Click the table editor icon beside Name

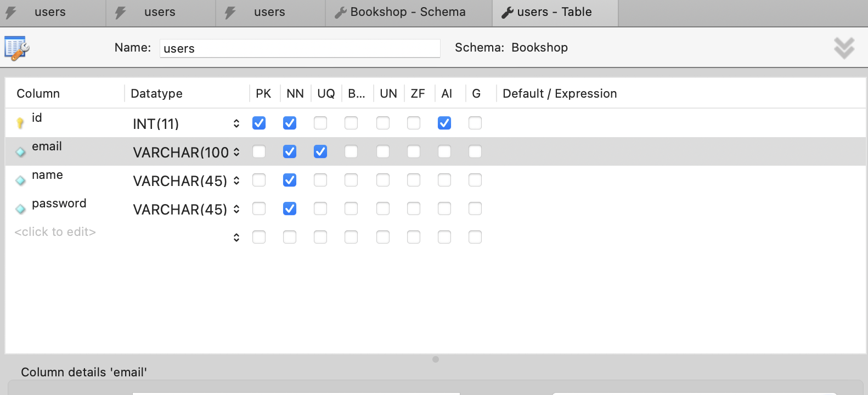pos(16,48)
